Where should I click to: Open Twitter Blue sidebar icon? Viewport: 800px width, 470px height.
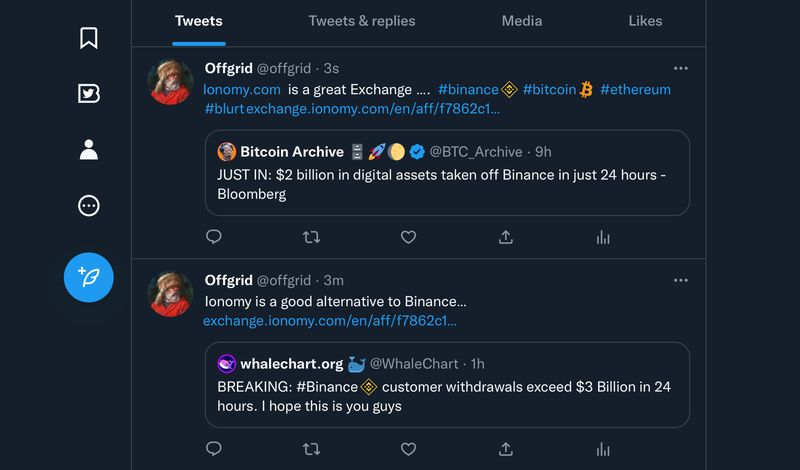(x=88, y=94)
